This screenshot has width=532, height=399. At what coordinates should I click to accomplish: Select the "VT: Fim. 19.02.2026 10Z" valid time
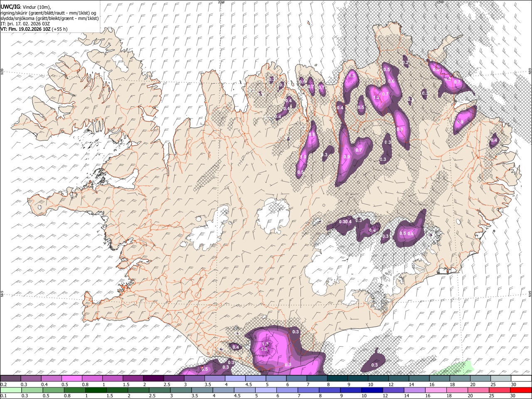(26, 29)
